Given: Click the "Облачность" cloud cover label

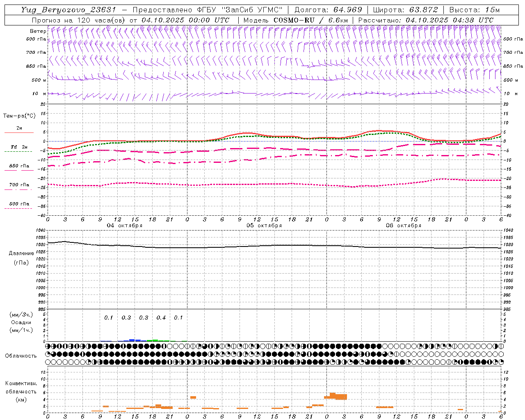Looking at the screenshot, I should [x=21, y=356].
